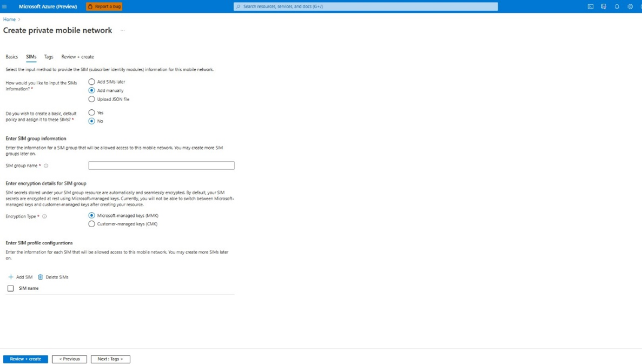Click the plus icon for Add SIM
Screen dimensions: 642x364
coord(11,277)
